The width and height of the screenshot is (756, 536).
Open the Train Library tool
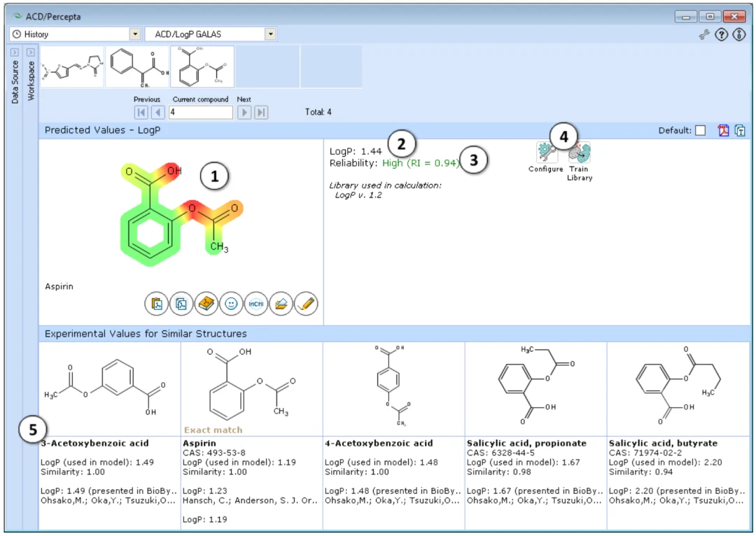click(x=580, y=154)
